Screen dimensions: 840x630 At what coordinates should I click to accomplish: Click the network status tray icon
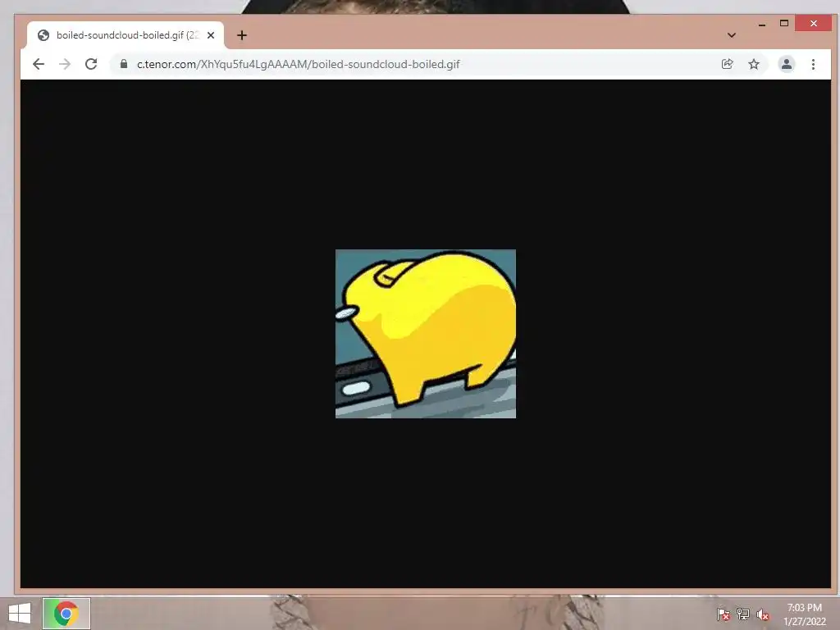click(742, 614)
